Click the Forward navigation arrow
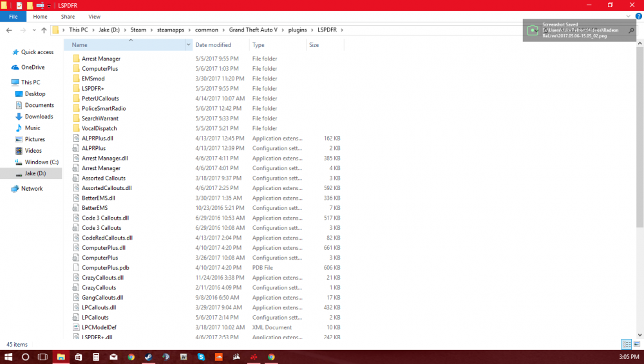 23,30
